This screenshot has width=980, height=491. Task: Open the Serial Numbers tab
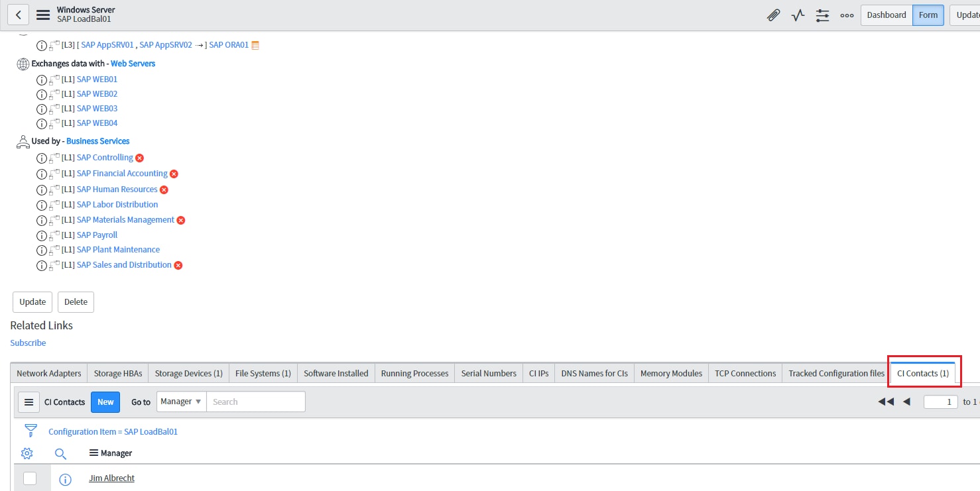[x=489, y=374]
